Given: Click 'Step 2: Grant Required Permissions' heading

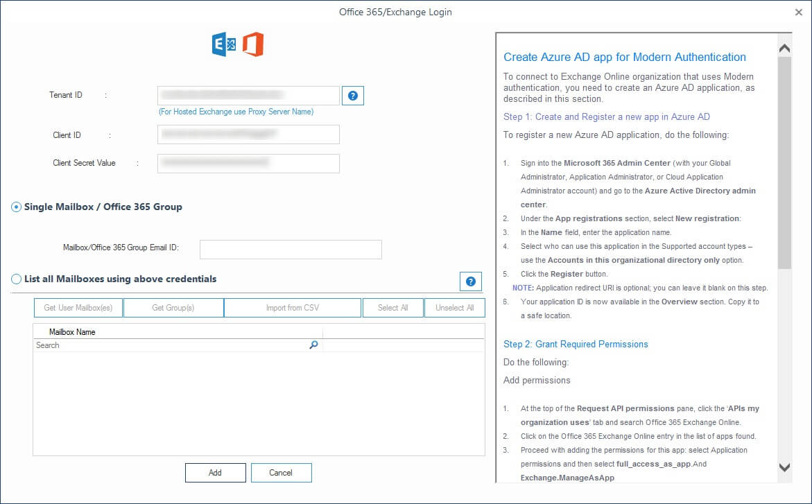Looking at the screenshot, I should click(x=576, y=345).
